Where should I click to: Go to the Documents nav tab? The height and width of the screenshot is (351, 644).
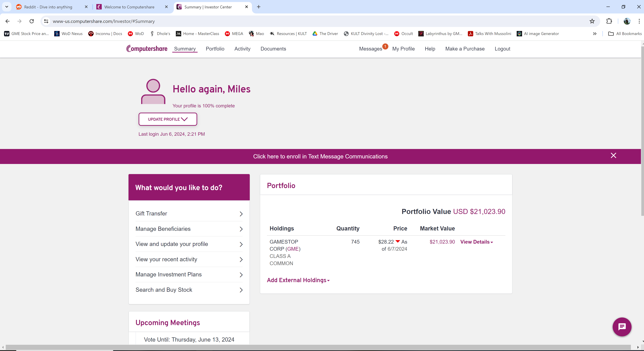[x=273, y=49]
